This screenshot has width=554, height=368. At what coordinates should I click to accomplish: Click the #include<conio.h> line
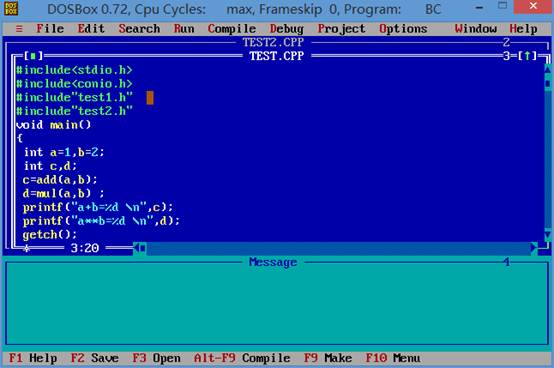click(74, 83)
